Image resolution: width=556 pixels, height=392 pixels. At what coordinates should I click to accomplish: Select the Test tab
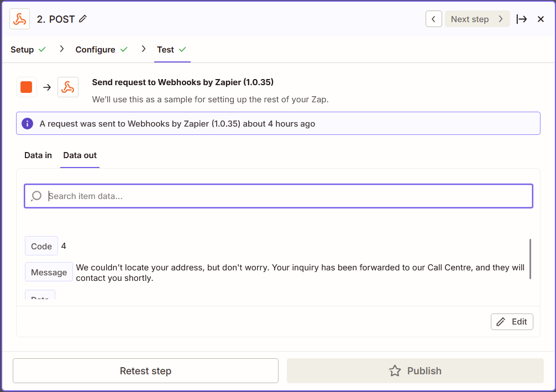point(166,50)
